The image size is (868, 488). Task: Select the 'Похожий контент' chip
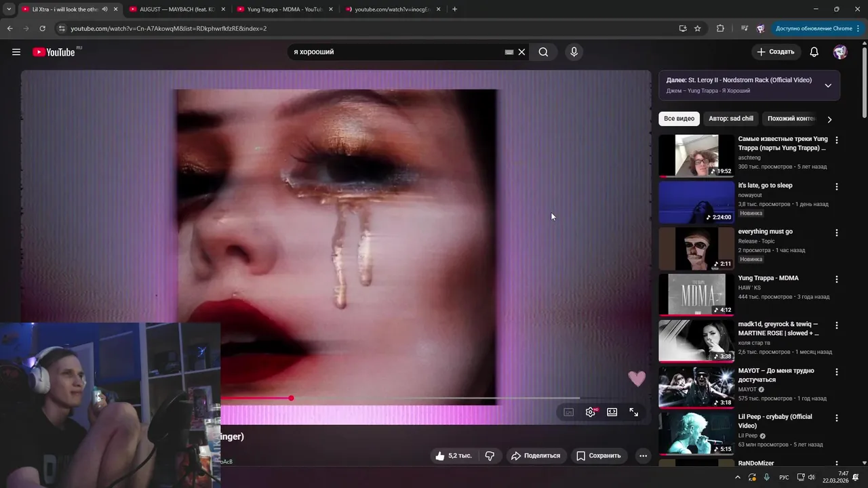point(791,119)
